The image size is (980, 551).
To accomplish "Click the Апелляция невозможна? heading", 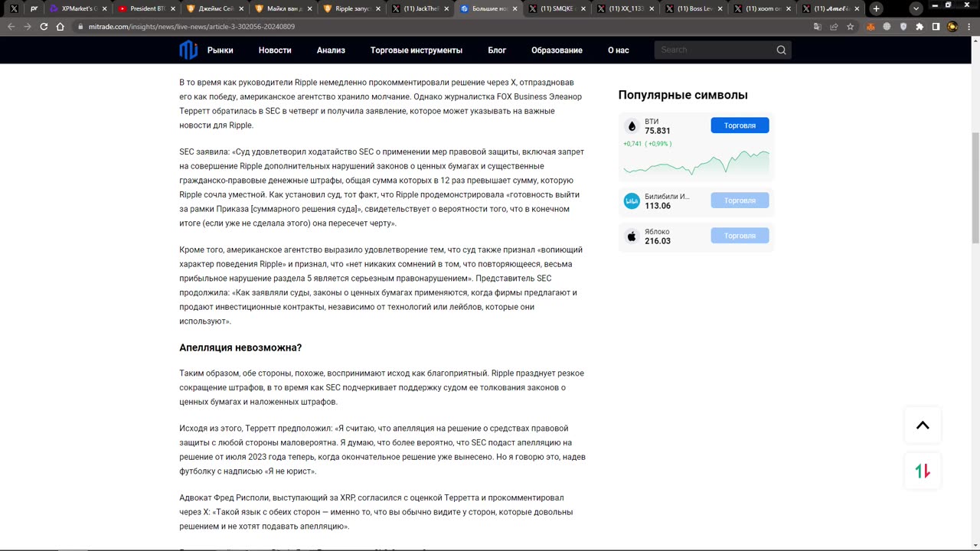I will tap(240, 347).
